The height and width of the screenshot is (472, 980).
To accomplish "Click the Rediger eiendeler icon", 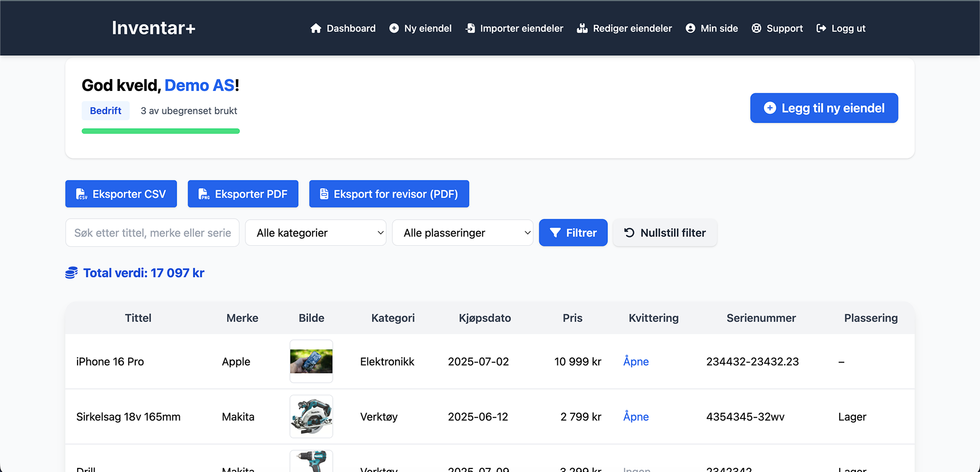I will (x=582, y=29).
